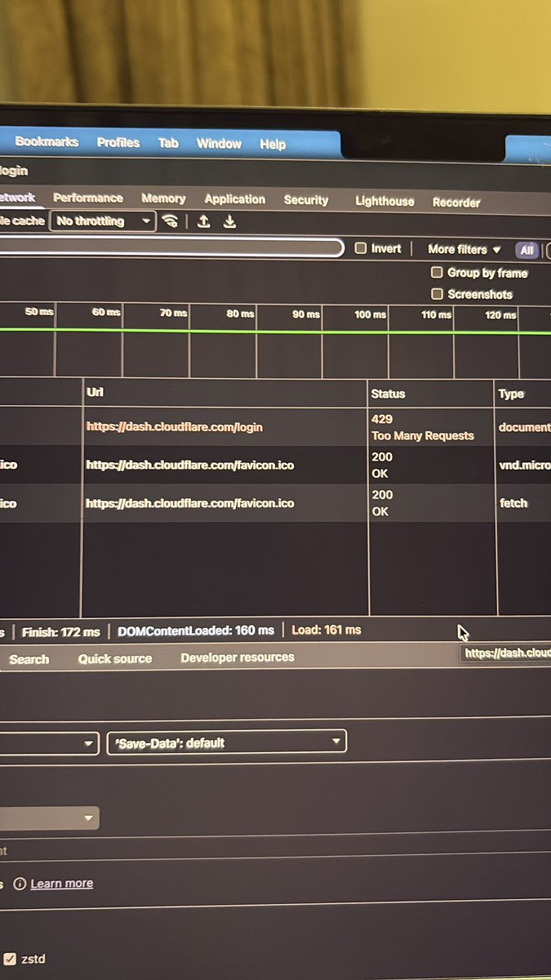The width and height of the screenshot is (551, 980).
Task: Click the 429 Too Many Requests status
Action: [422, 427]
